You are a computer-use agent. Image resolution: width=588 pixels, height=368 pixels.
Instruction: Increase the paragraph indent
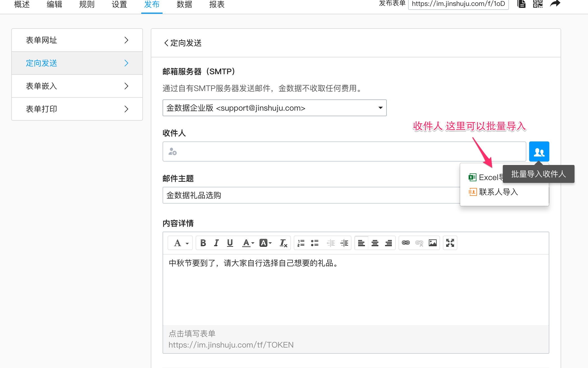[x=344, y=243]
